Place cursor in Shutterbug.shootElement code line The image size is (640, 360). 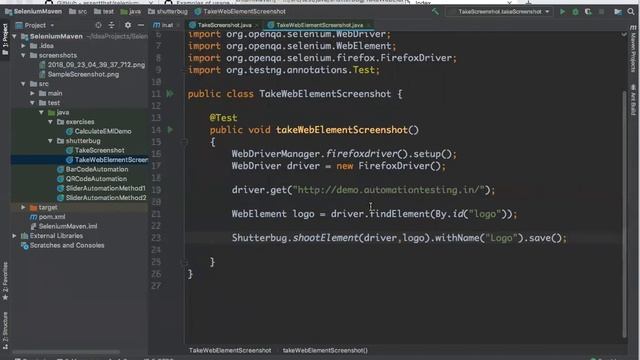click(399, 238)
